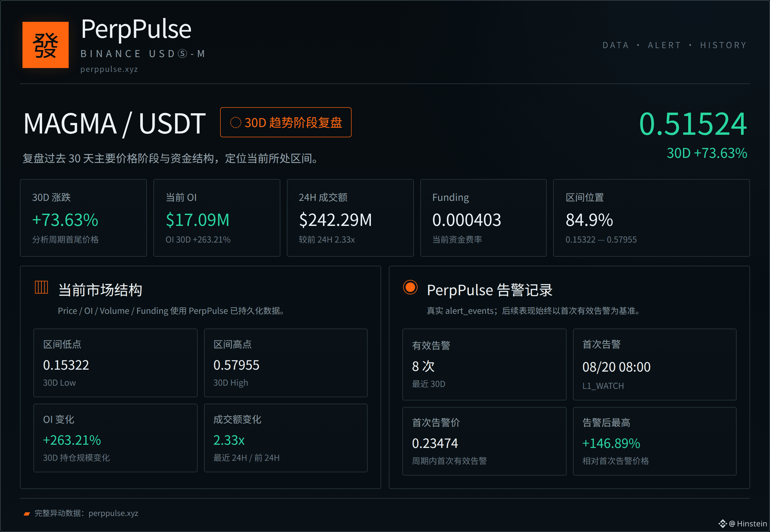
Task: Click the 较前 24H 2.33x caption
Action: (327, 240)
